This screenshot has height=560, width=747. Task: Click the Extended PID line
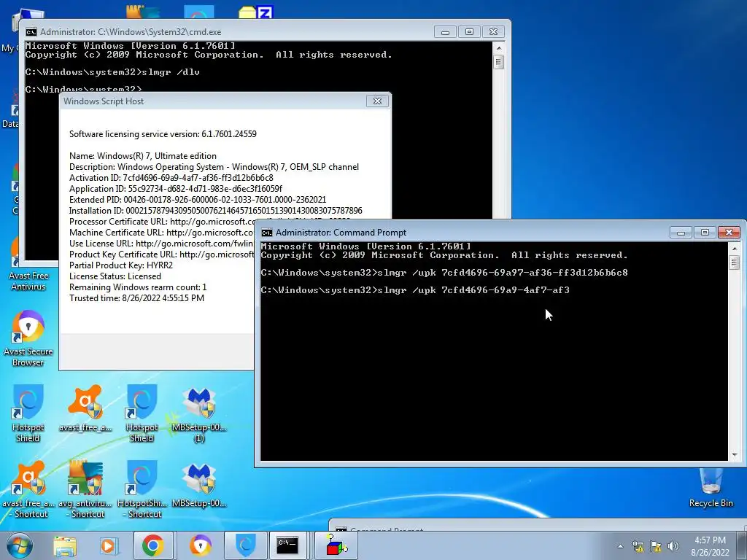point(198,200)
